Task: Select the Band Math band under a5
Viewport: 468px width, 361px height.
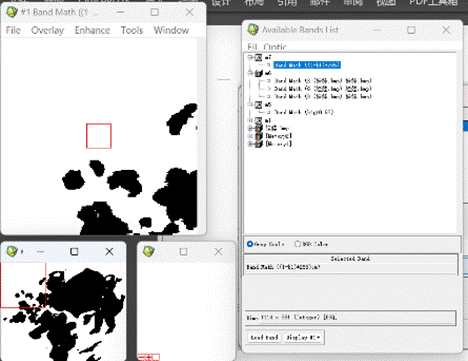Action: 303,112
